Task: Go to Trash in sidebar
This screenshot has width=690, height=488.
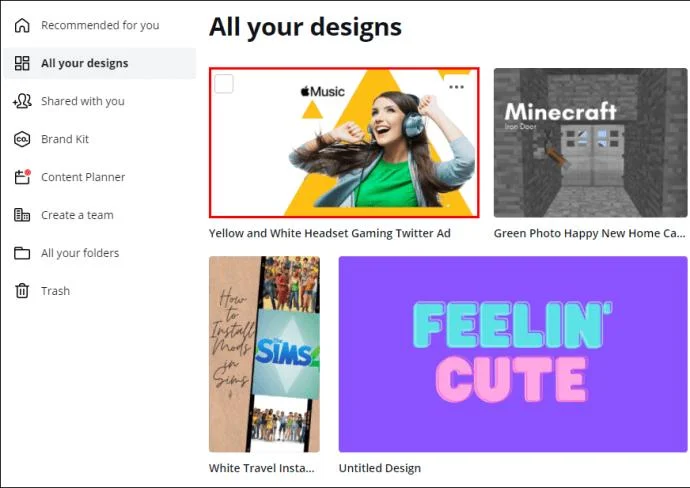Action: click(x=100, y=291)
